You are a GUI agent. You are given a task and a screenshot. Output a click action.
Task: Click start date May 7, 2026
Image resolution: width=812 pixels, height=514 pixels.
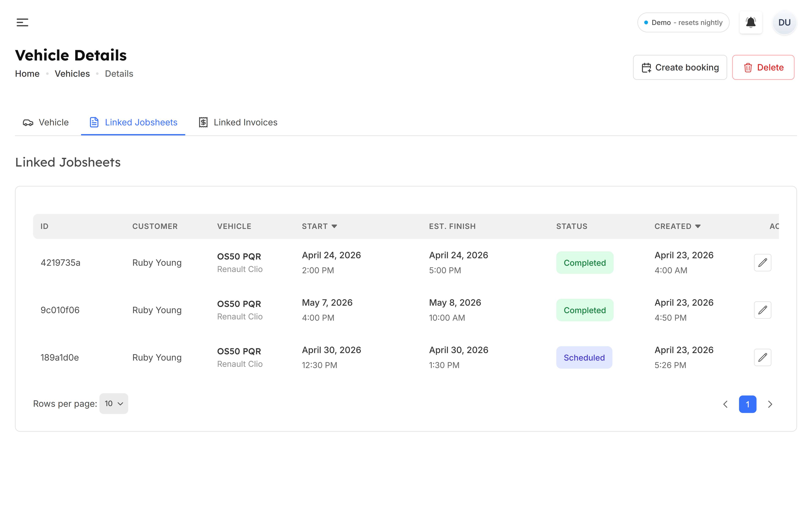click(327, 302)
